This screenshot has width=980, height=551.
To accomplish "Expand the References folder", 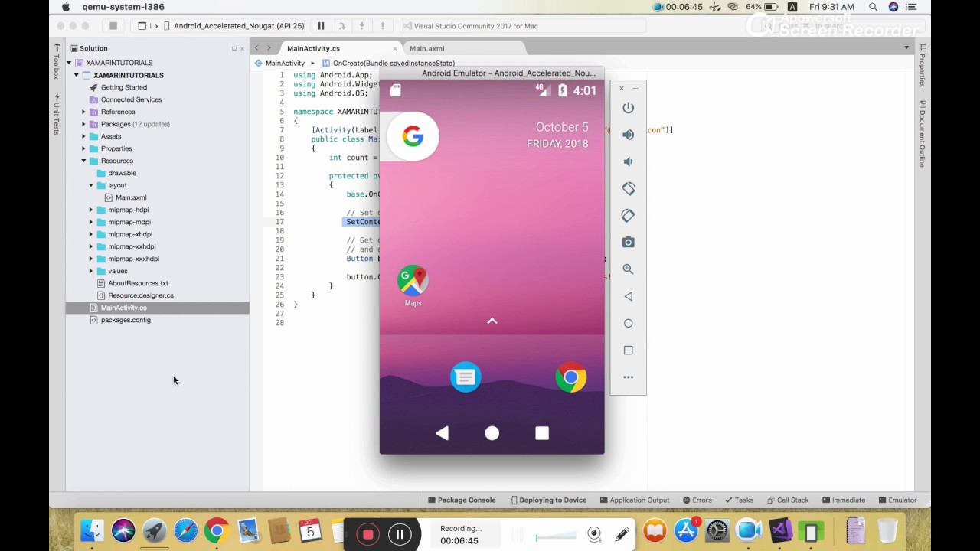I will pyautogui.click(x=83, y=112).
